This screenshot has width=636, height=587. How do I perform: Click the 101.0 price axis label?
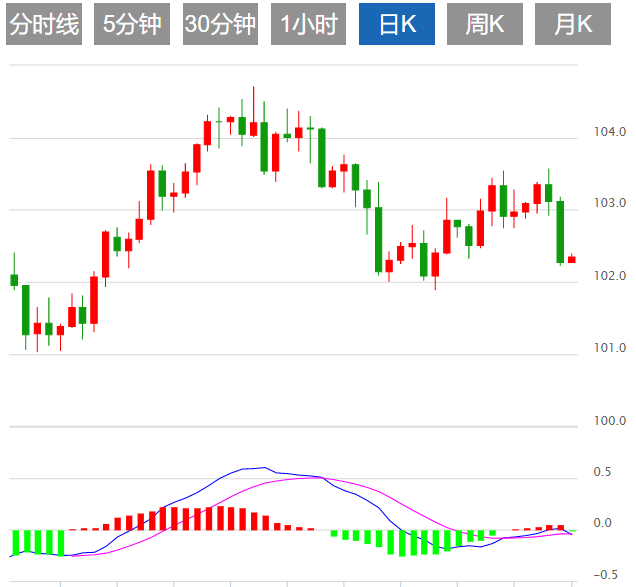point(610,348)
